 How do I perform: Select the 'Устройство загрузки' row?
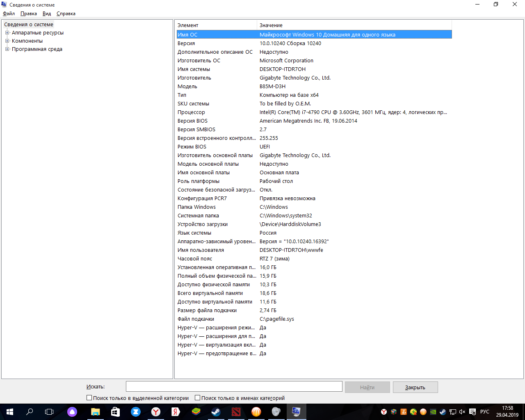(314, 224)
